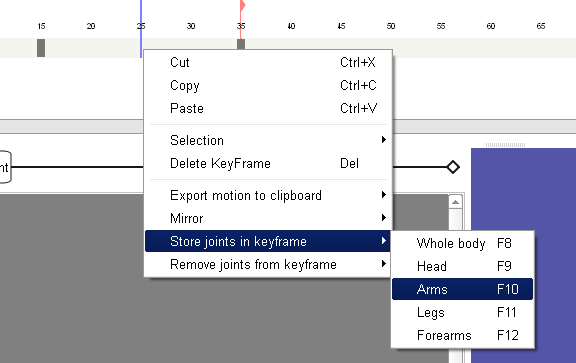Store Whole body joints in keyframe
The height and width of the screenshot is (363, 576).
click(462, 244)
